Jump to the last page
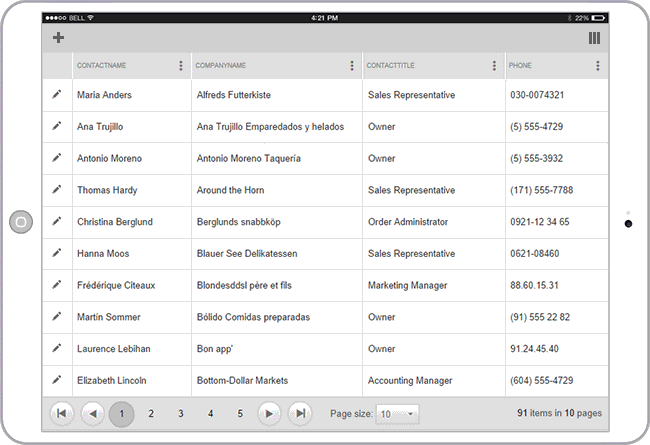This screenshot has width=650, height=445. point(299,413)
